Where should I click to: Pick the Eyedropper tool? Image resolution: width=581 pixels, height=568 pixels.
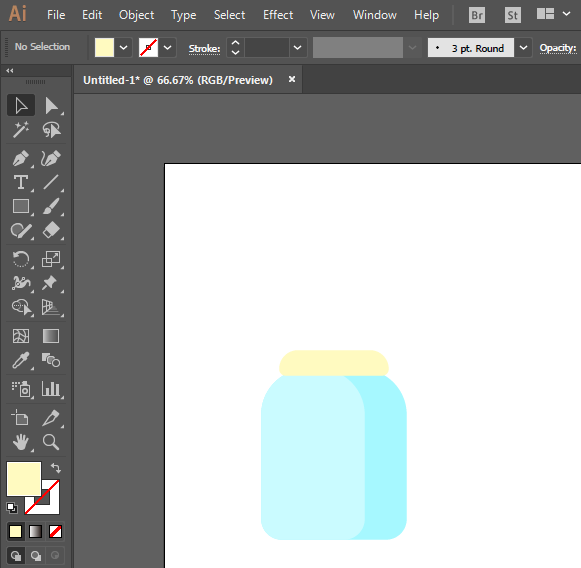pos(21,360)
